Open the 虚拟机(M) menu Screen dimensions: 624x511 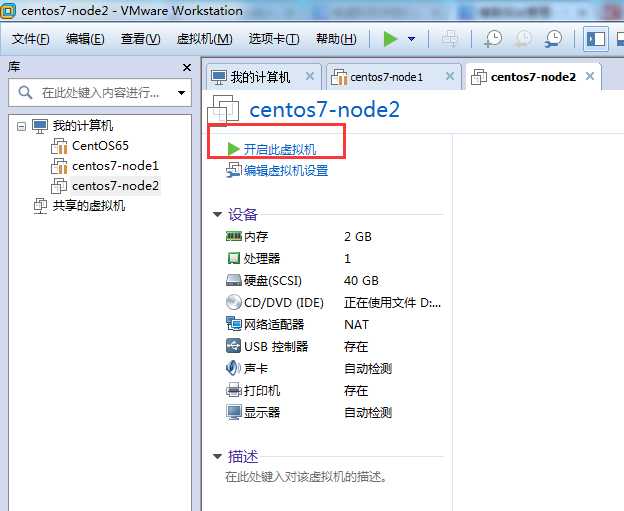pyautogui.click(x=205, y=39)
